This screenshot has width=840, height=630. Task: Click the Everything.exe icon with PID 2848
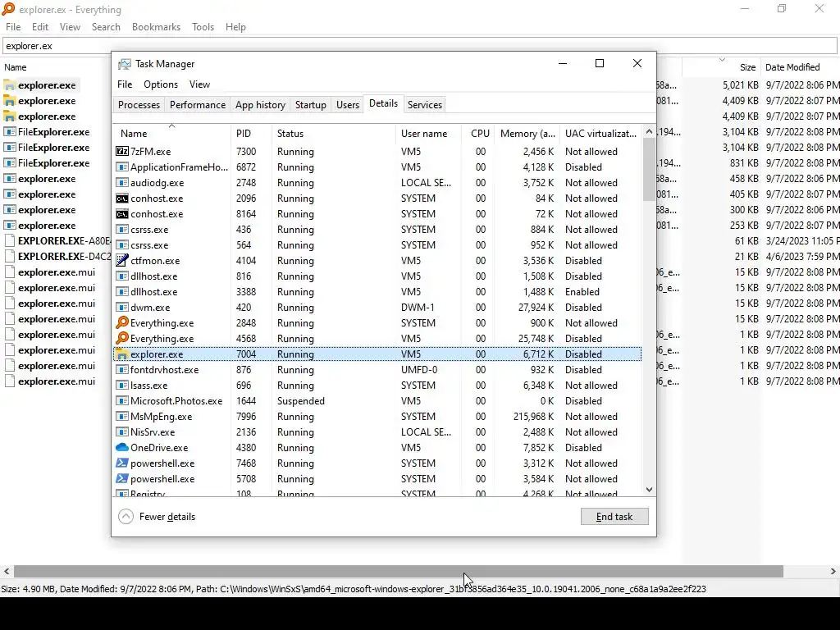tap(122, 323)
